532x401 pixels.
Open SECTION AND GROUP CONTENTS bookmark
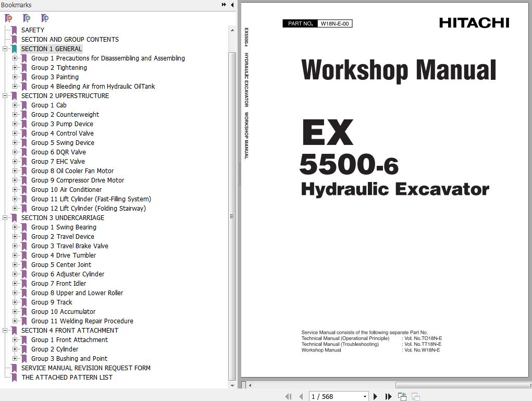[x=70, y=40]
